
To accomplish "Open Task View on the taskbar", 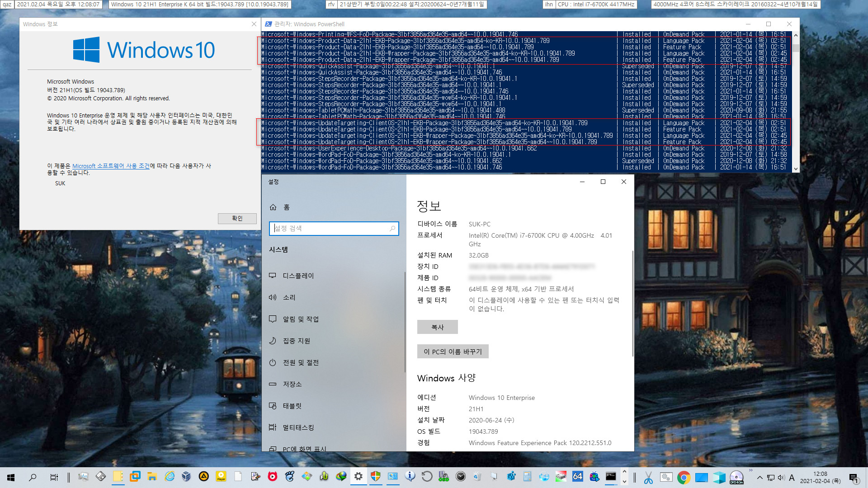I will (x=54, y=477).
